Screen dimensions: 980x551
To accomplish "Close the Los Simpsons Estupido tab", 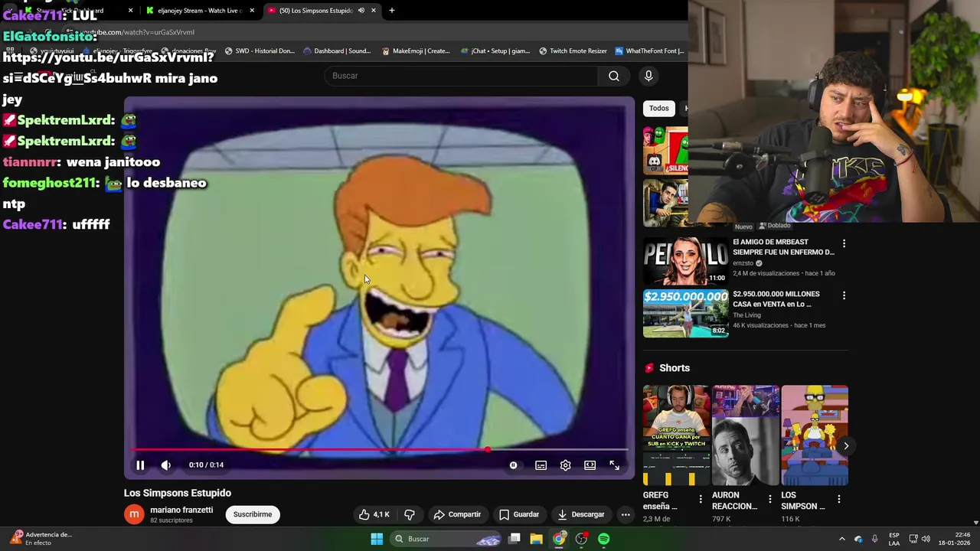I will tap(374, 11).
